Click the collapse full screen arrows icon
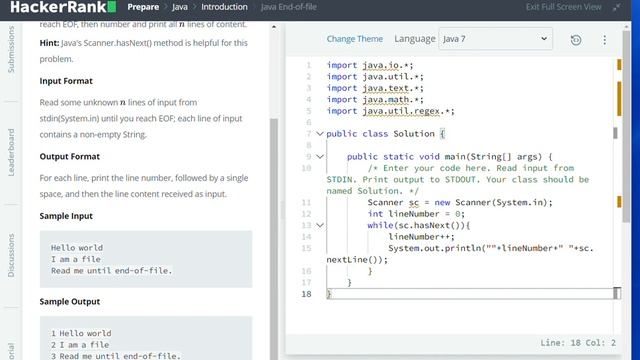 coord(617,7)
